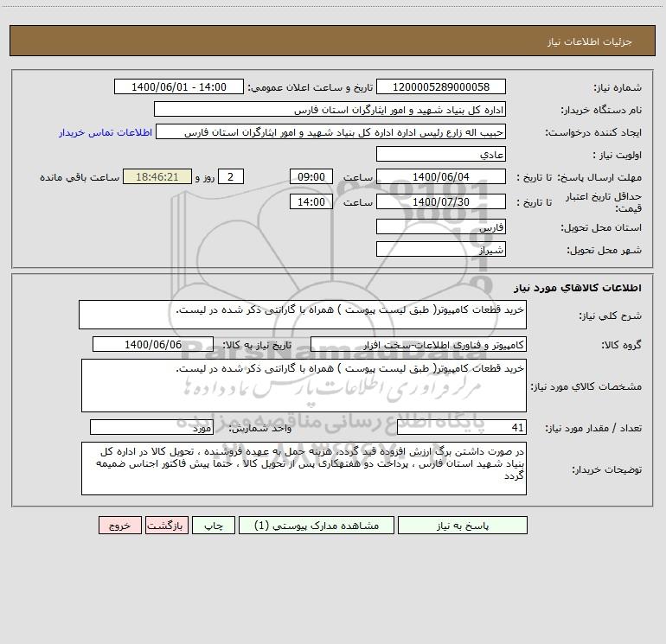This screenshot has width=666, height=644.
Task: Click label نام دستگاه خریدار
Action: pos(601,110)
